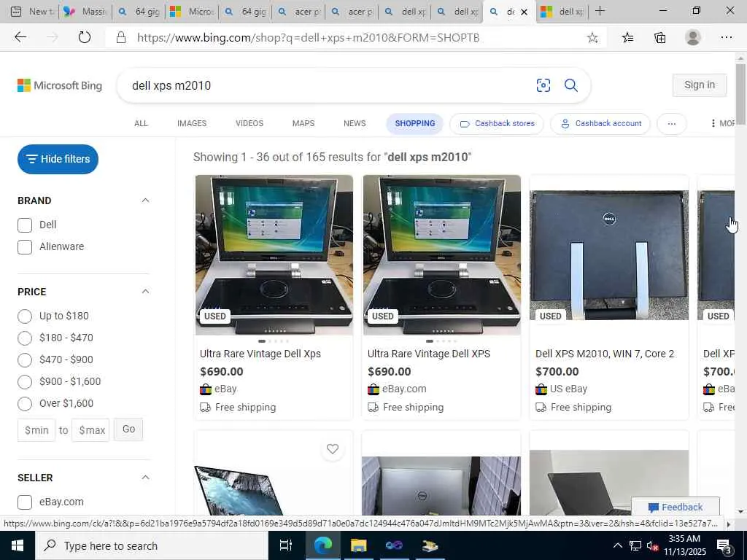This screenshot has height=560, width=747.
Task: Select the $900 - $1,600 price range
Action: click(x=25, y=382)
